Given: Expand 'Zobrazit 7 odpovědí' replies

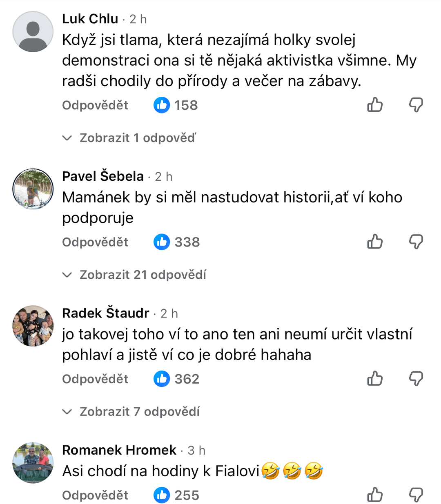Looking at the screenshot, I should [131, 411].
